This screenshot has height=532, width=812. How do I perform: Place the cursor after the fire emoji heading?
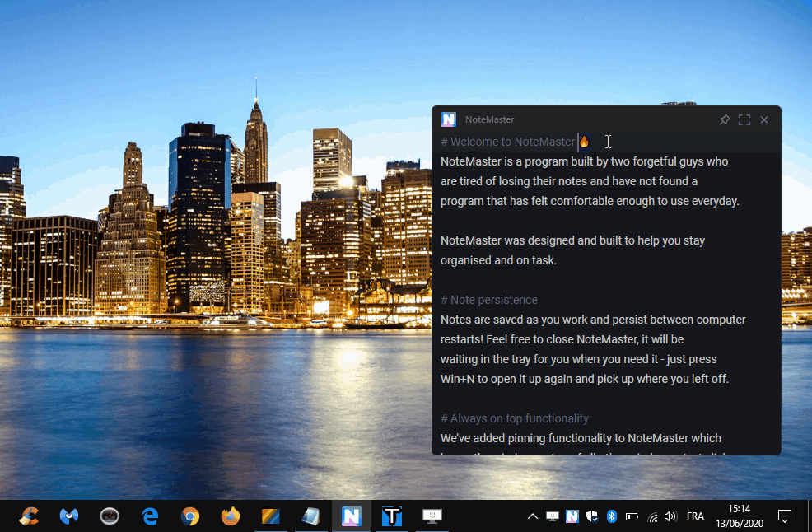[x=593, y=142]
